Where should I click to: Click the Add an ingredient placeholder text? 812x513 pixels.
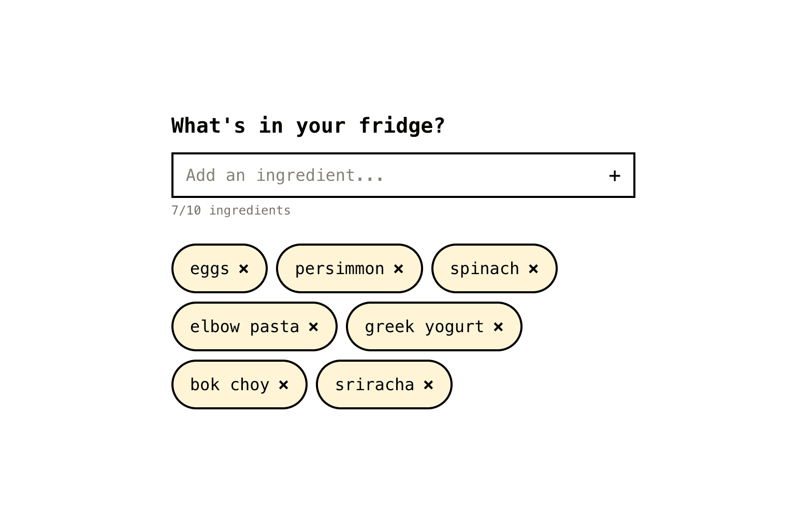tap(285, 175)
